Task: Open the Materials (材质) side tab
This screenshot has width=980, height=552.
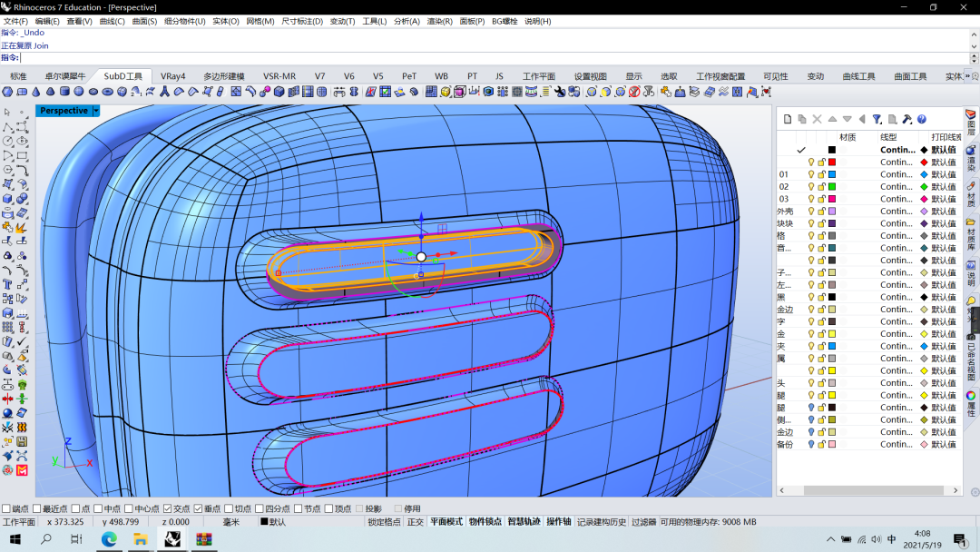Action: tap(971, 194)
